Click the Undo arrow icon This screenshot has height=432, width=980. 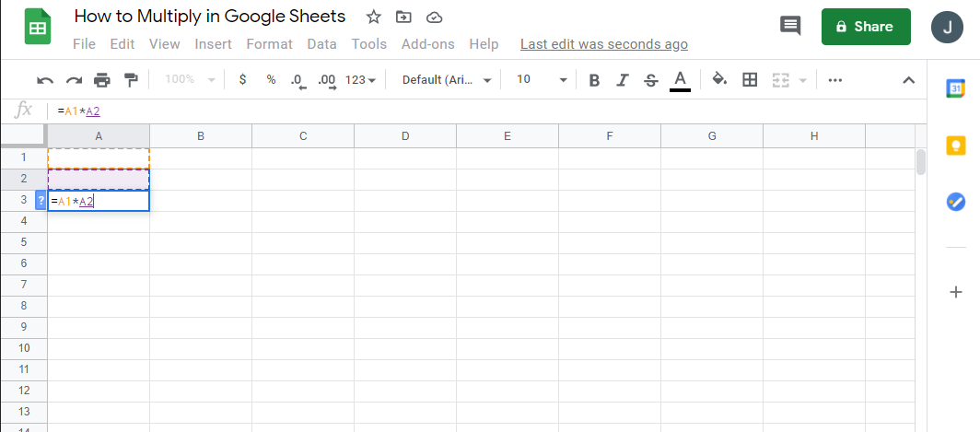click(x=45, y=80)
